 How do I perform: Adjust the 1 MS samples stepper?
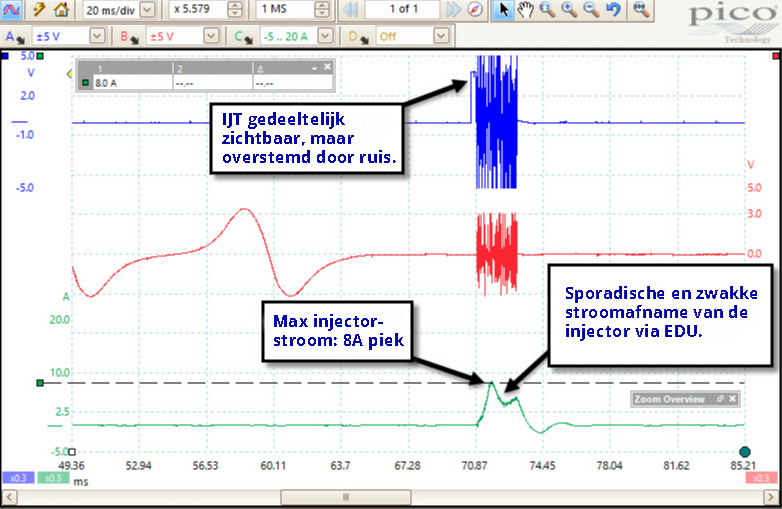322,9
